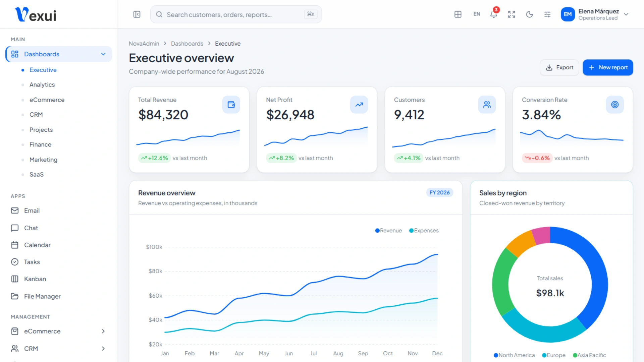Image resolution: width=644 pixels, height=362 pixels.
Task: Collapse the Dashboards menu chevron
Action: tap(103, 54)
